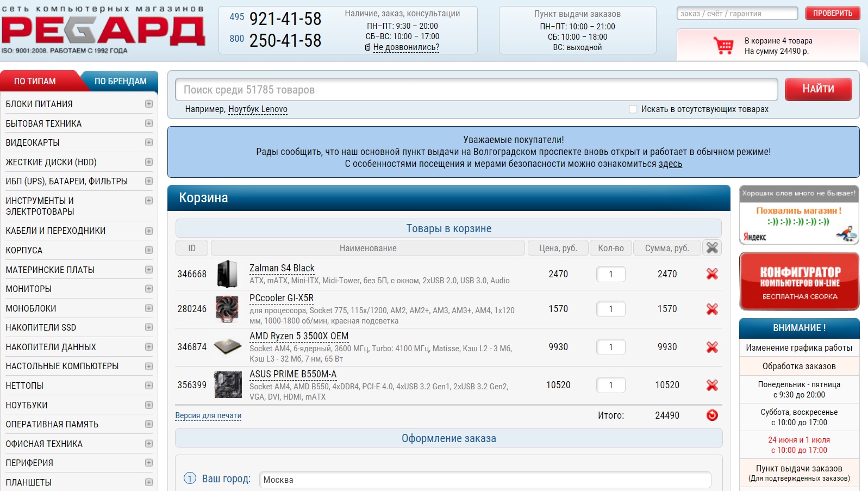Expand the КОРПУСА category
The width and height of the screenshot is (868, 491).
coord(149,250)
